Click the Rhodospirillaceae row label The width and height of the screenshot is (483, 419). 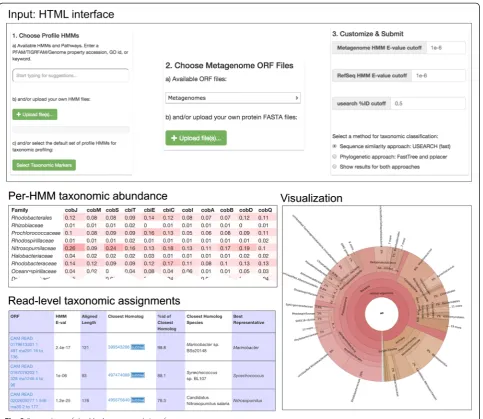tap(32, 241)
